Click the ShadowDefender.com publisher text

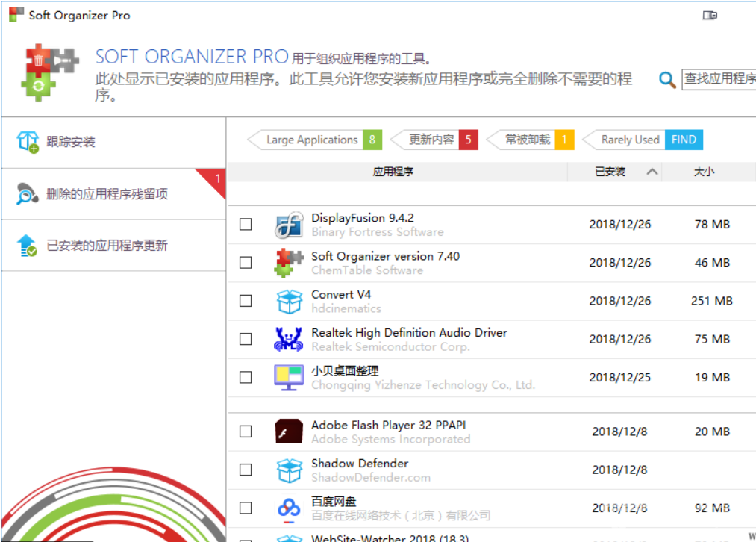click(x=371, y=477)
